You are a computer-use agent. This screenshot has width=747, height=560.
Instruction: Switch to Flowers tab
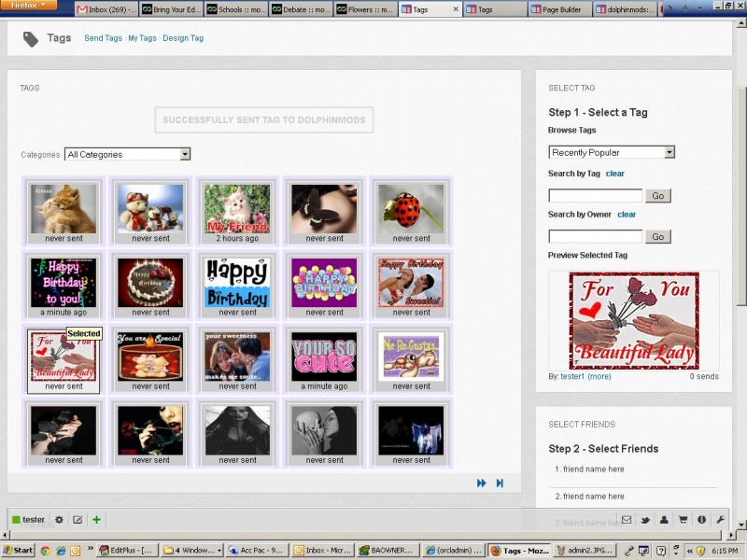(366, 9)
